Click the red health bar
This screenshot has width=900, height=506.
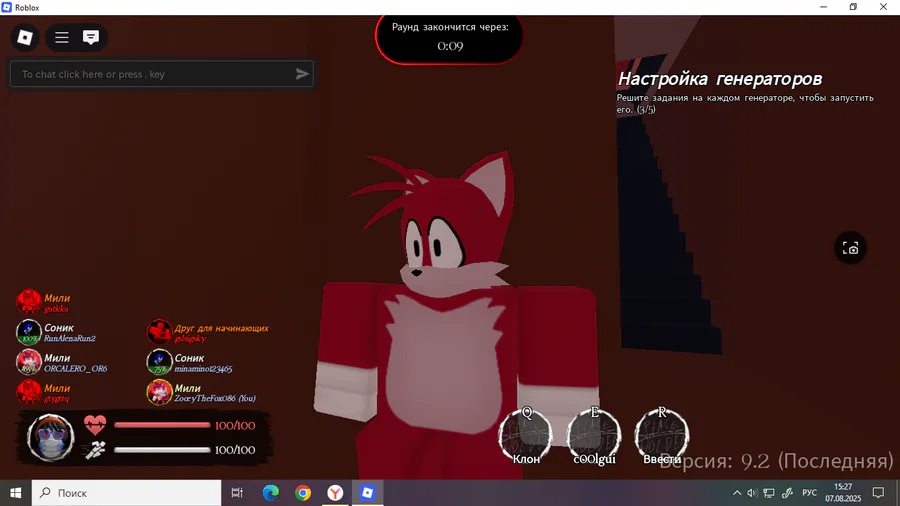[162, 425]
